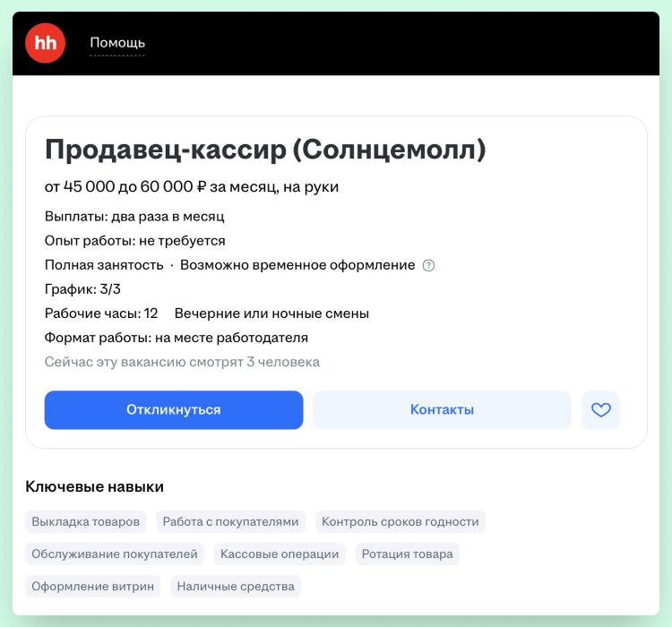Select the Ротация товара tag
Viewport: 672px width, 627px height.
tap(407, 554)
